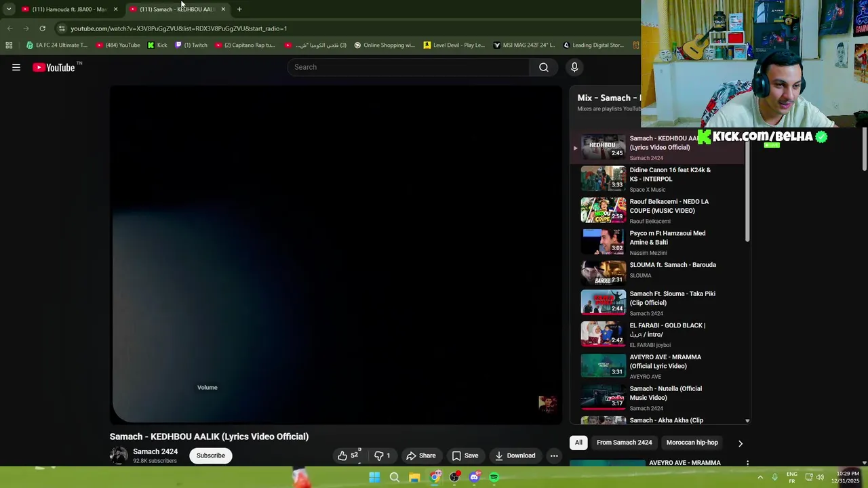Share the video
Image resolution: width=868 pixels, height=488 pixels.
point(421,455)
